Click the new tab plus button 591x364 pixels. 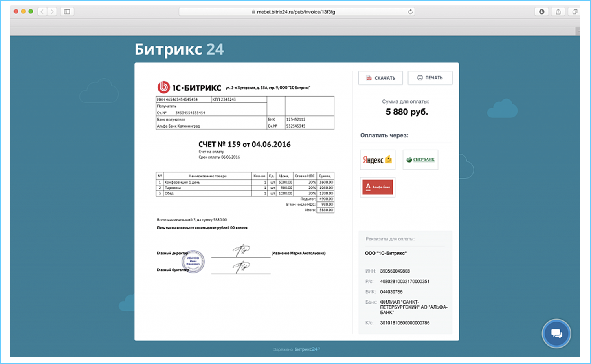click(x=578, y=31)
